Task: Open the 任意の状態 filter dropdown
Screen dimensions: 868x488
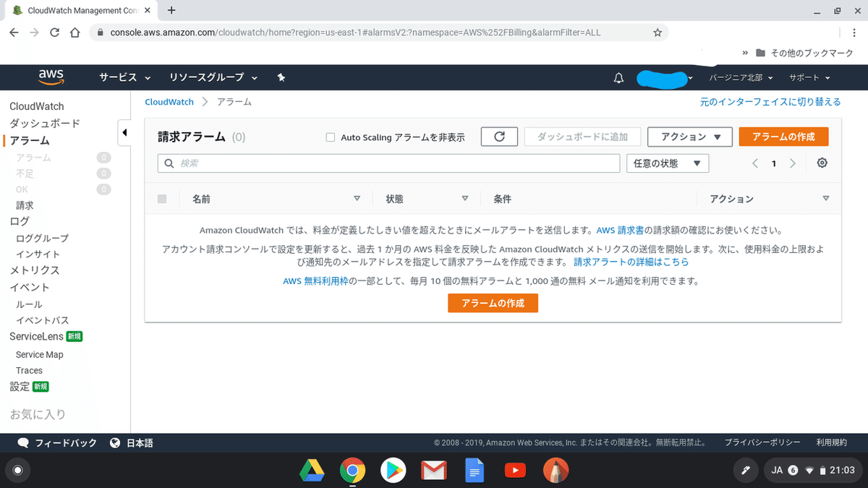Action: click(x=667, y=163)
